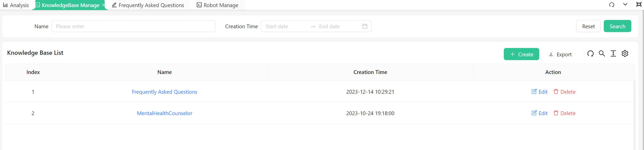The height and width of the screenshot is (150, 644).
Task: Click the table search magnifier icon
Action: pyautogui.click(x=602, y=54)
